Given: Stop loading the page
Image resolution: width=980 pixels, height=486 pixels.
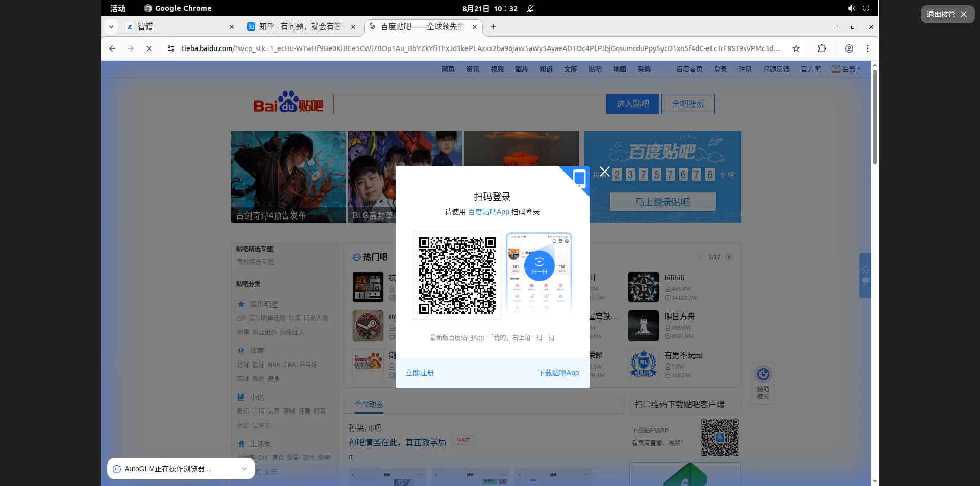Looking at the screenshot, I should coord(149,48).
